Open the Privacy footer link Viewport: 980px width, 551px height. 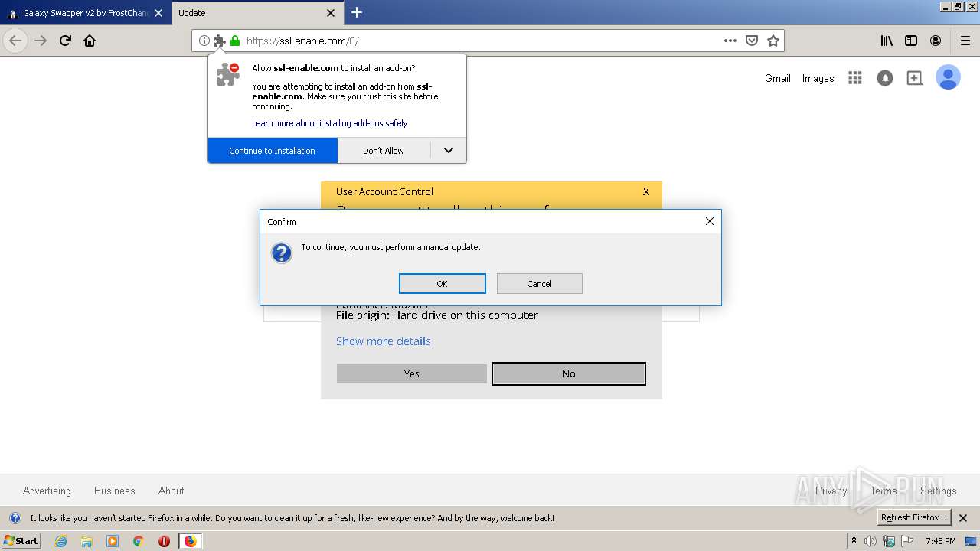click(831, 491)
